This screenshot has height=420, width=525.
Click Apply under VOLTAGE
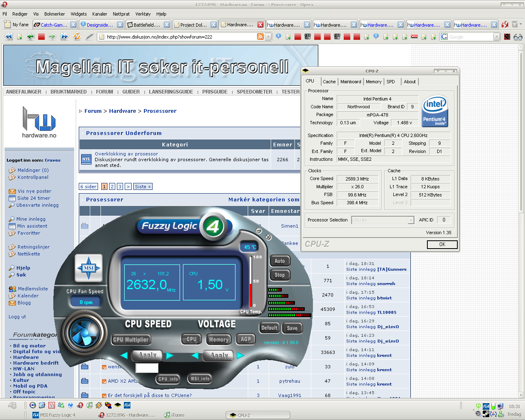pyautogui.click(x=219, y=356)
